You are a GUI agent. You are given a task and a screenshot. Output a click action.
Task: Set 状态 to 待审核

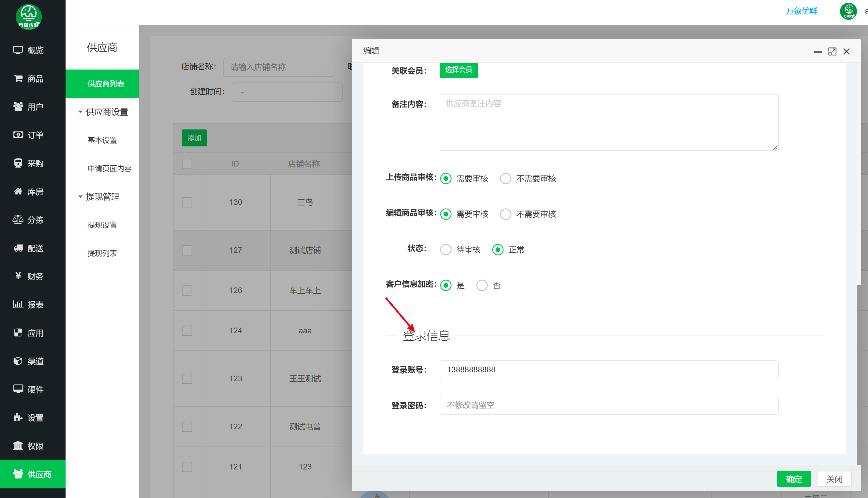coord(446,250)
